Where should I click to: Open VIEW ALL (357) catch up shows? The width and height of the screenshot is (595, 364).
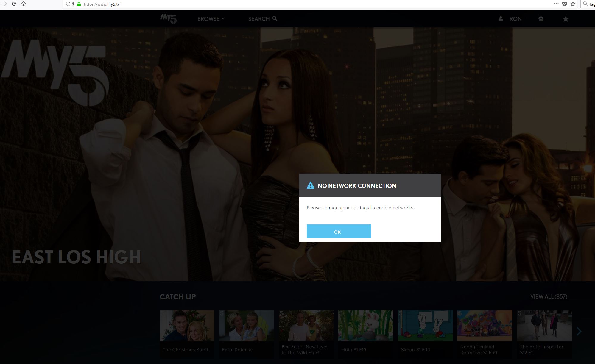point(548,296)
